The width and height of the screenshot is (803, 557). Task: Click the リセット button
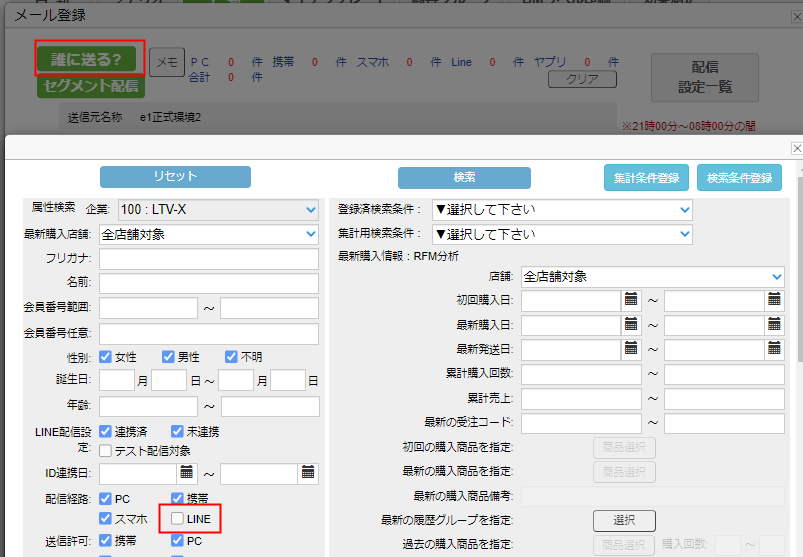[x=175, y=177]
